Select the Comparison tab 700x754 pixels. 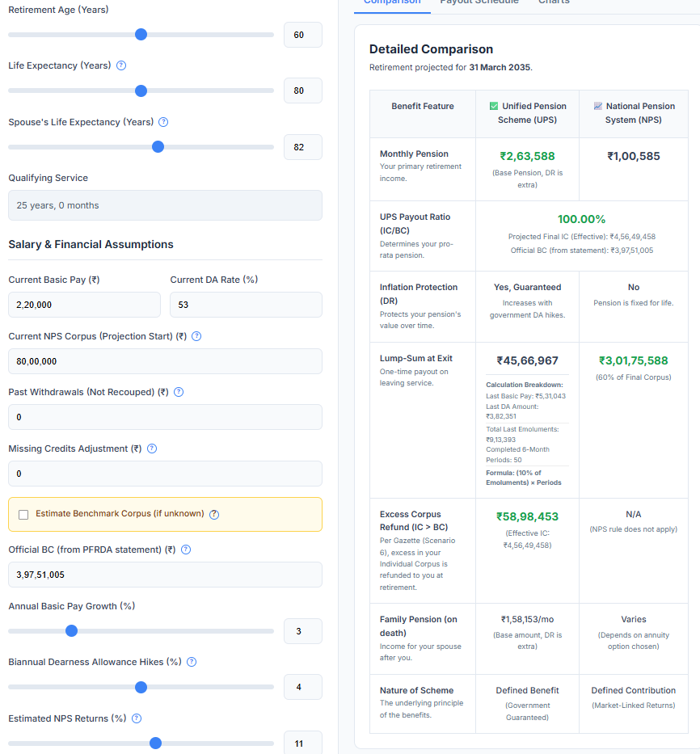tap(392, 3)
